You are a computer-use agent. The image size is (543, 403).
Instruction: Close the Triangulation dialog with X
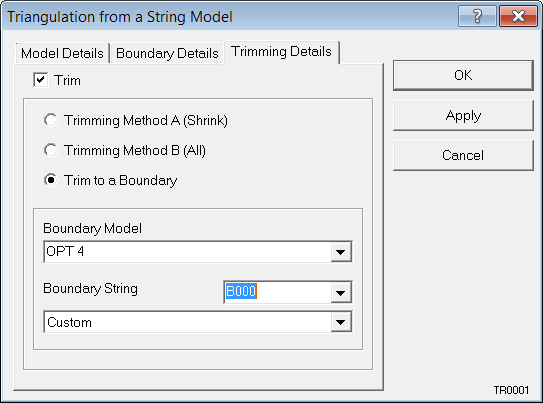[x=518, y=16]
